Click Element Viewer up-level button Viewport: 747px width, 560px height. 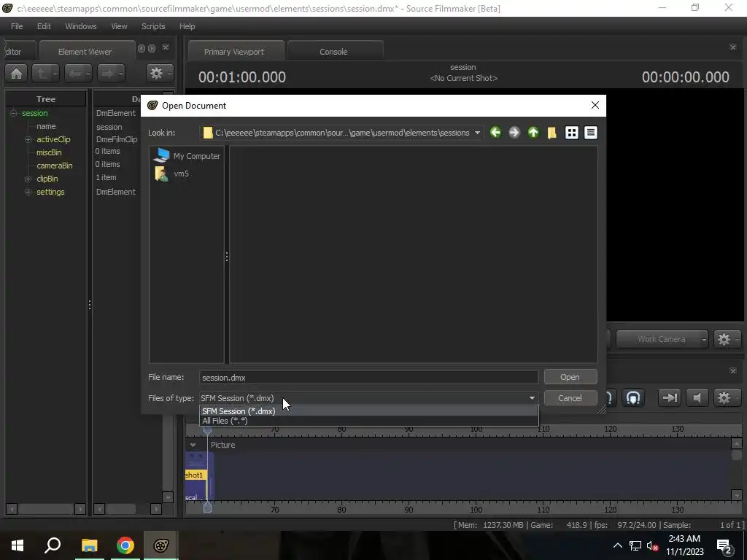[x=45, y=74]
